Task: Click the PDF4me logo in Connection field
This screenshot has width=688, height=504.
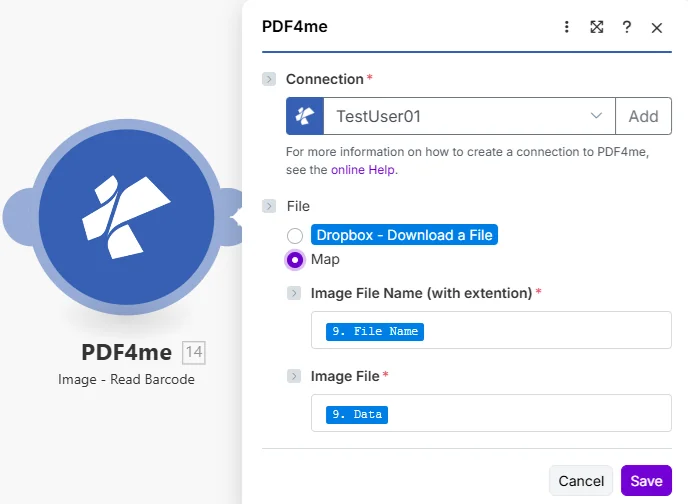Action: (305, 116)
